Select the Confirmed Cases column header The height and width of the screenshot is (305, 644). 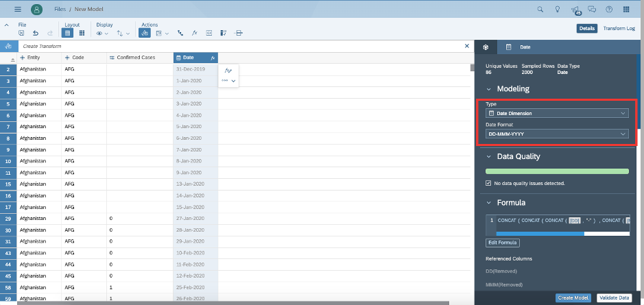click(140, 58)
